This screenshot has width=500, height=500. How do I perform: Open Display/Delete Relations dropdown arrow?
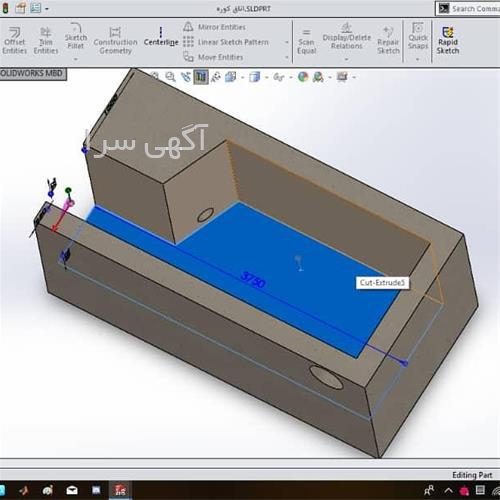click(x=347, y=59)
